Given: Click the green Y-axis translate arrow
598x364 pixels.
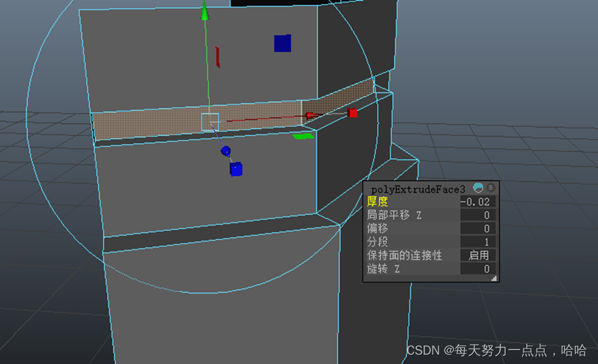Looking at the screenshot, I should click(x=205, y=12).
